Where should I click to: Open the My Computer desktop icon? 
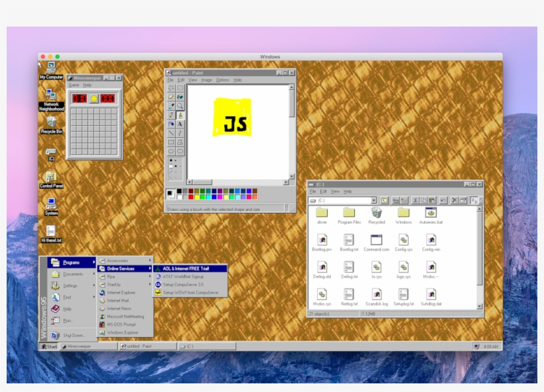point(51,70)
